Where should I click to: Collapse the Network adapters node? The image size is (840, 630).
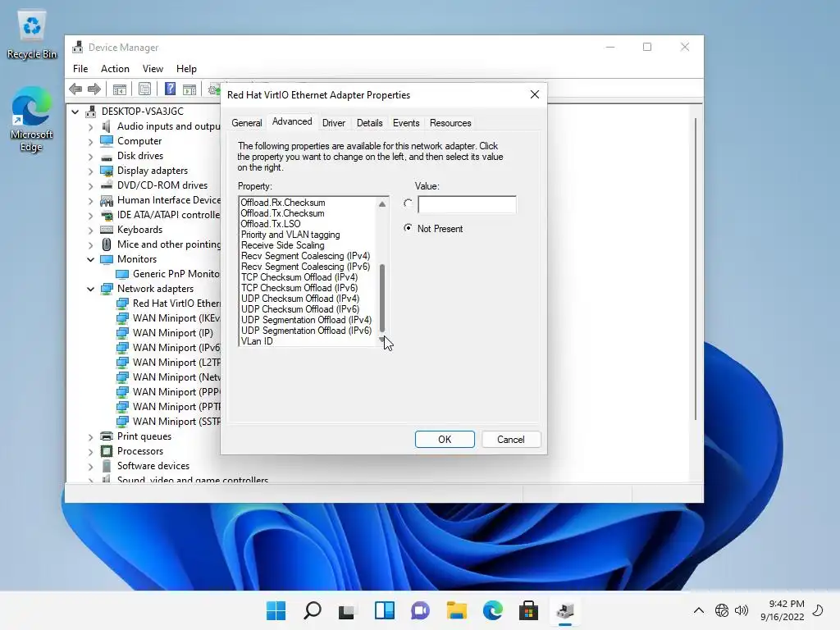(x=90, y=289)
